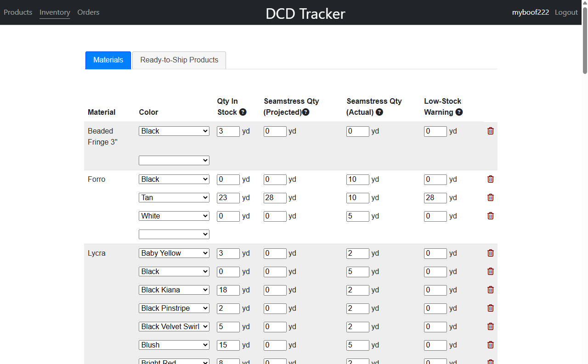Delete Lycra Baby Yellow with trash icon

coord(490,253)
